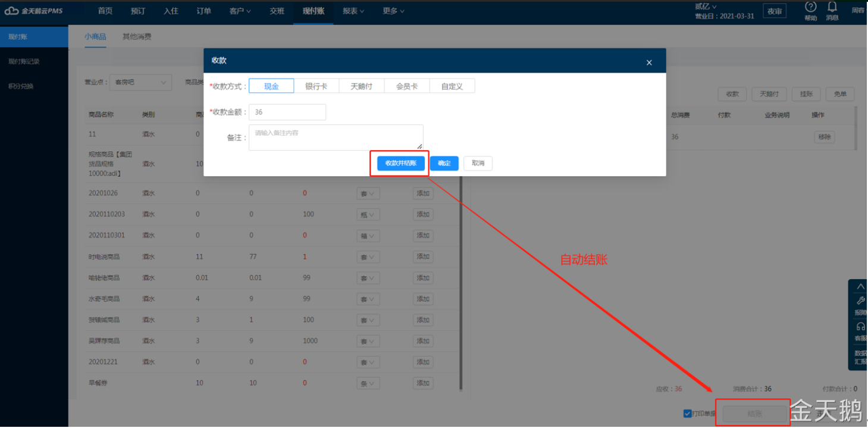The width and height of the screenshot is (868, 428).
Task: Toggle the 打印单据 checkbox
Action: point(688,414)
